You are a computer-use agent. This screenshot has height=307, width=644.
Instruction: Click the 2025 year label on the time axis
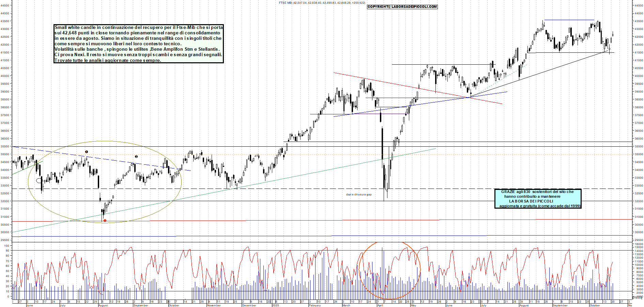275,305
